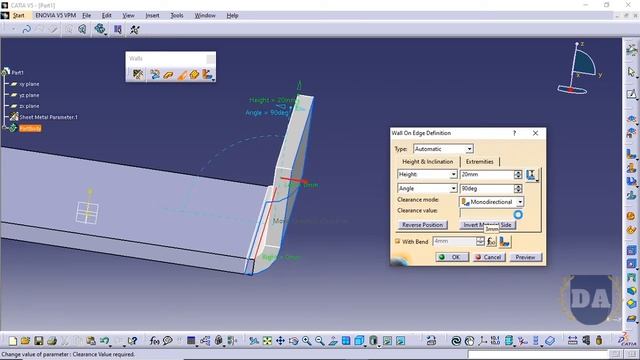Screen dimensions: 640x360
Task: Click the Cancel button in the dialog
Action: click(488, 257)
